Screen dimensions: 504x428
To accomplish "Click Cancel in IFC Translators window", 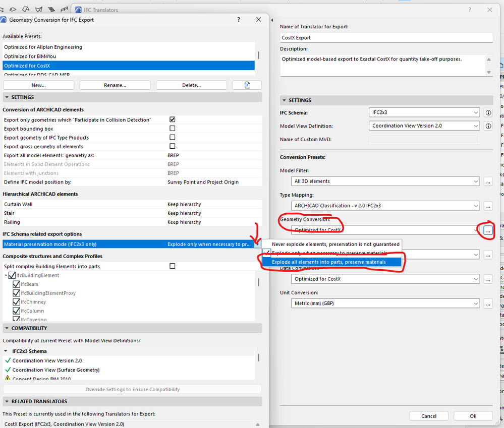I will click(429, 416).
